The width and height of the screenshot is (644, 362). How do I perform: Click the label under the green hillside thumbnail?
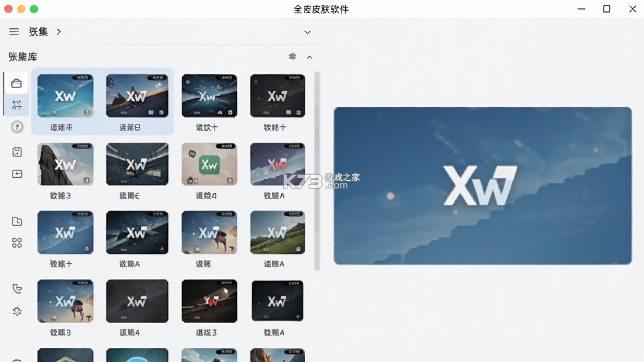coord(274,264)
